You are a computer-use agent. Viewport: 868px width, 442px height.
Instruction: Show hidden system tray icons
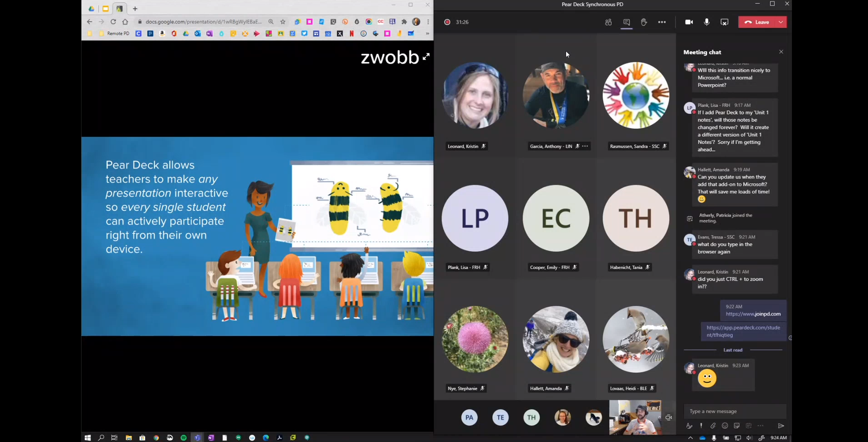click(690, 438)
